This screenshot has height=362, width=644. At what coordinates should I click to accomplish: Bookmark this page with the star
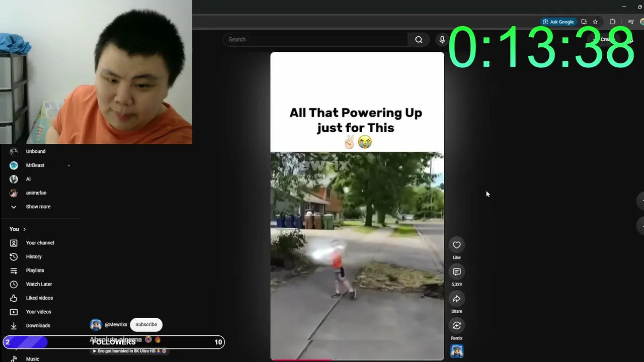(595, 22)
